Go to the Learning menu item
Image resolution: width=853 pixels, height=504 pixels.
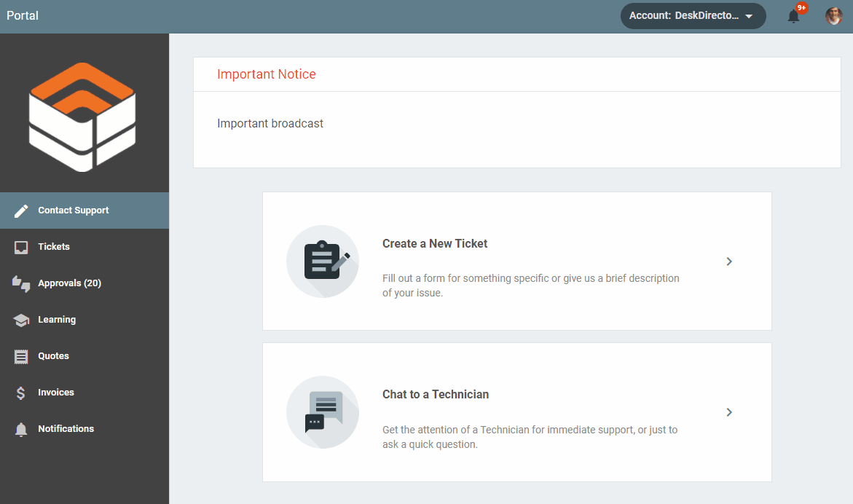pyautogui.click(x=84, y=320)
